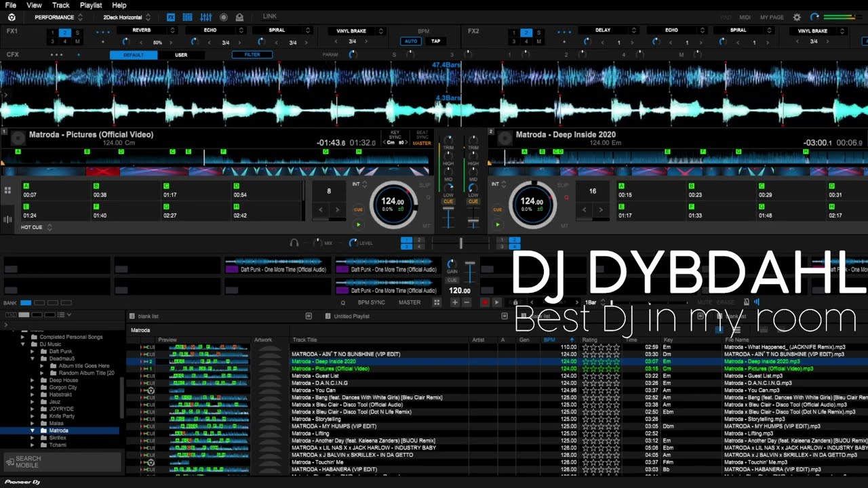Viewport: 868px width, 488px height.
Task: Select CFX DEFAULT bank
Action: pos(134,54)
